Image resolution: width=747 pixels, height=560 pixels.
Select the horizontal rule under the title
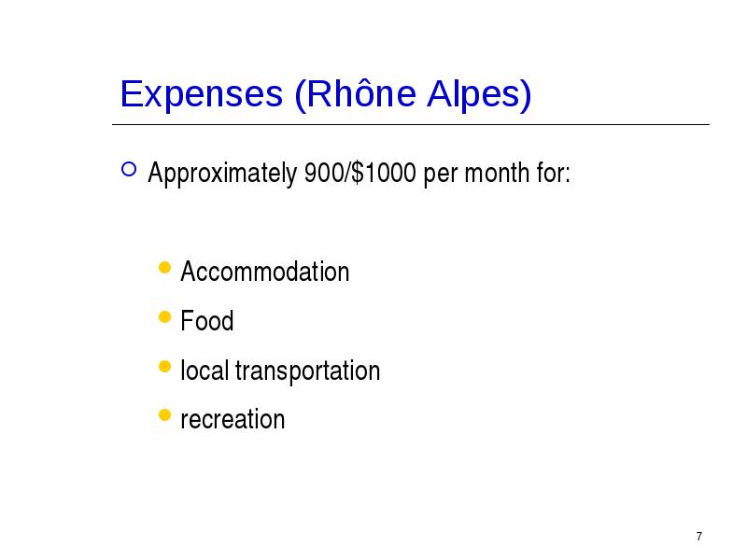[x=411, y=125]
